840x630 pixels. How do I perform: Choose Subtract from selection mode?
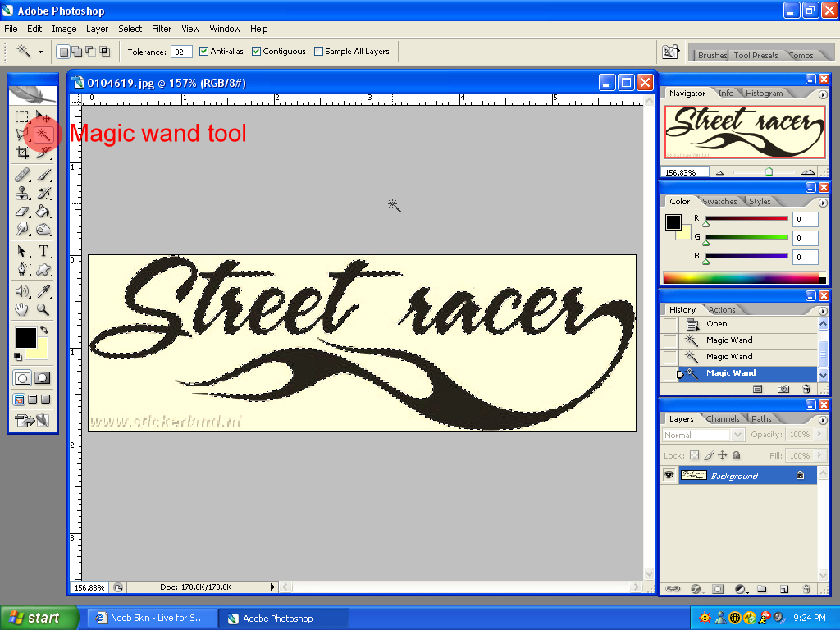pyautogui.click(x=90, y=52)
